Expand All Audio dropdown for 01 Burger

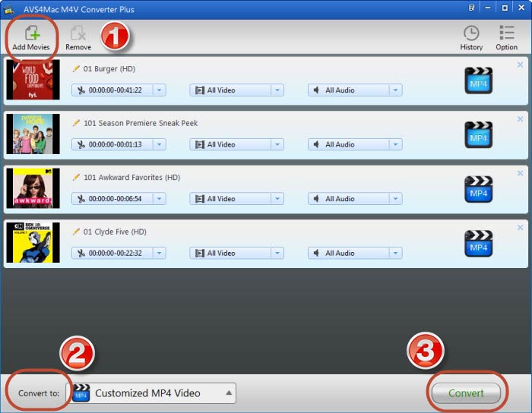355,90
